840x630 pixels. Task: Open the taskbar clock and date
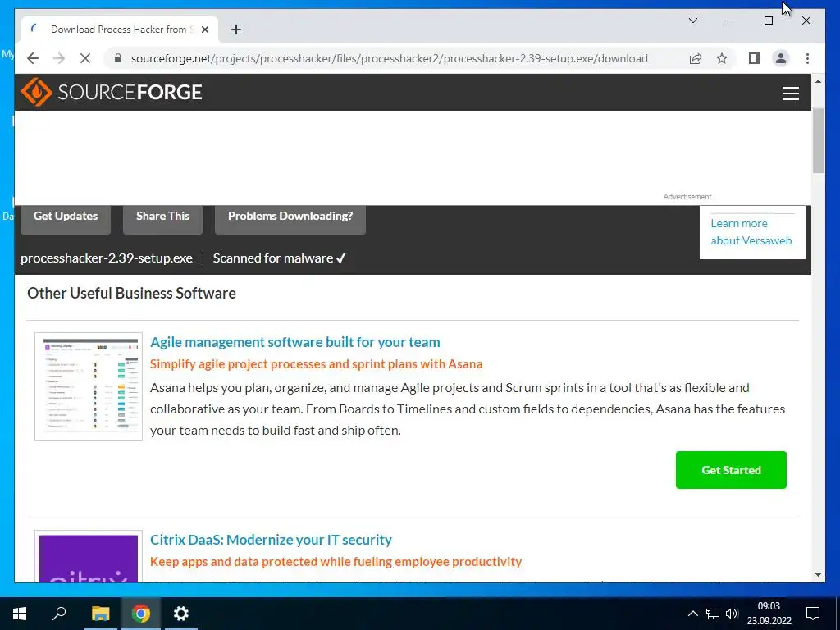click(x=769, y=614)
